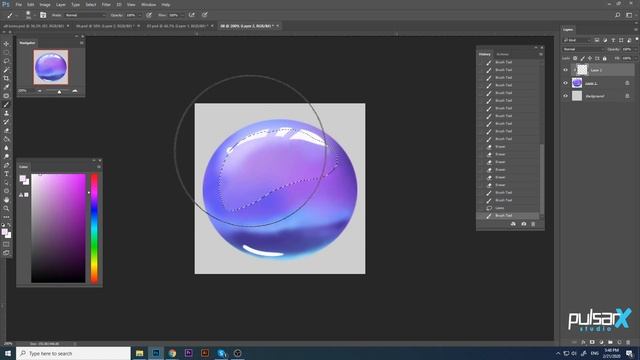Screen dimensions: 640x360
Task: Open the tool preset picker arrow
Action: coord(16,15)
